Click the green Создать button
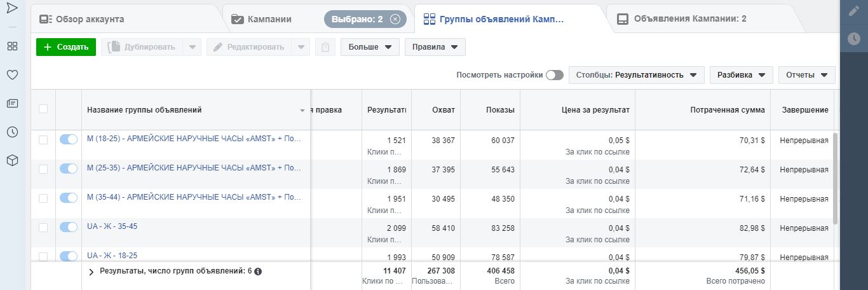Viewport: 868px width, 290px height. [x=66, y=47]
